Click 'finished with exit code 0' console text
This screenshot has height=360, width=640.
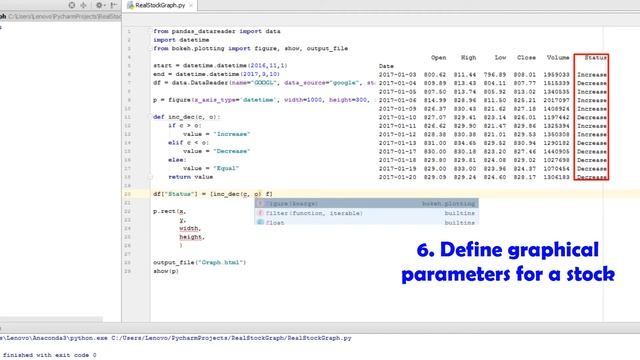coord(49,355)
